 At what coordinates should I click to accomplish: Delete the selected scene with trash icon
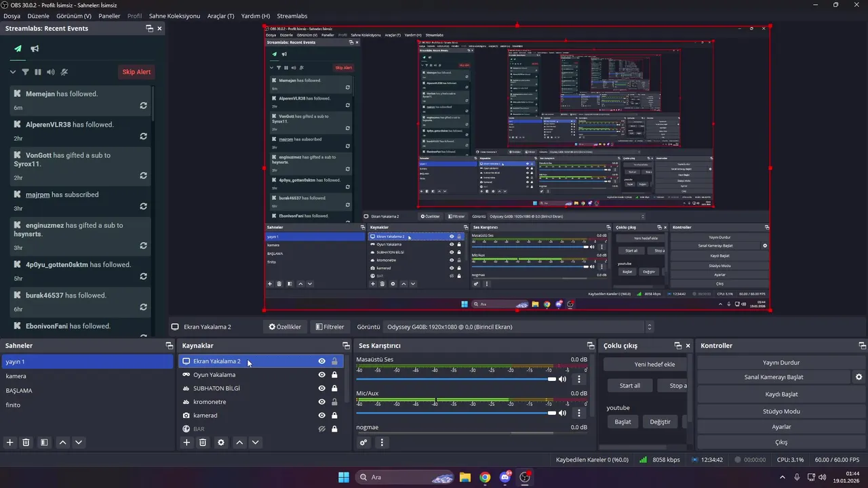26,443
